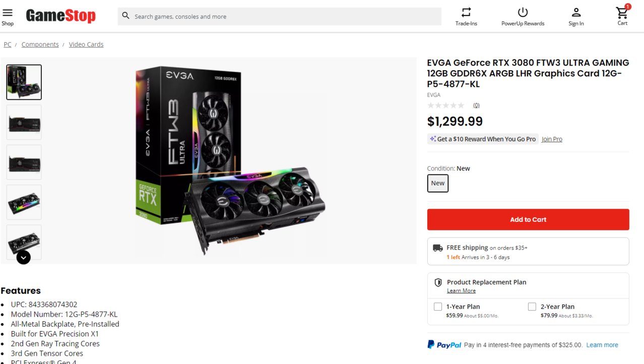The height and width of the screenshot is (364, 644).
Task: Navigate to PC breadcrumb
Action: click(x=8, y=44)
